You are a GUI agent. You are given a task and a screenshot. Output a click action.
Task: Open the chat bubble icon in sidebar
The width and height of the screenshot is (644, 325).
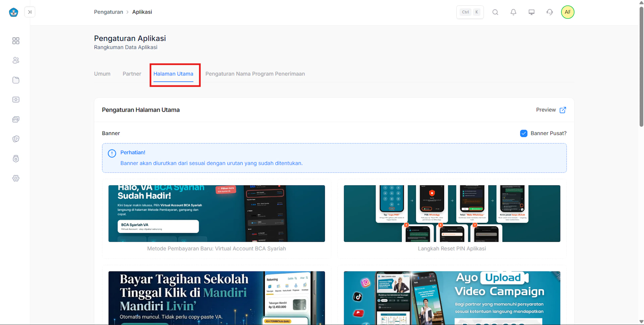tap(16, 139)
